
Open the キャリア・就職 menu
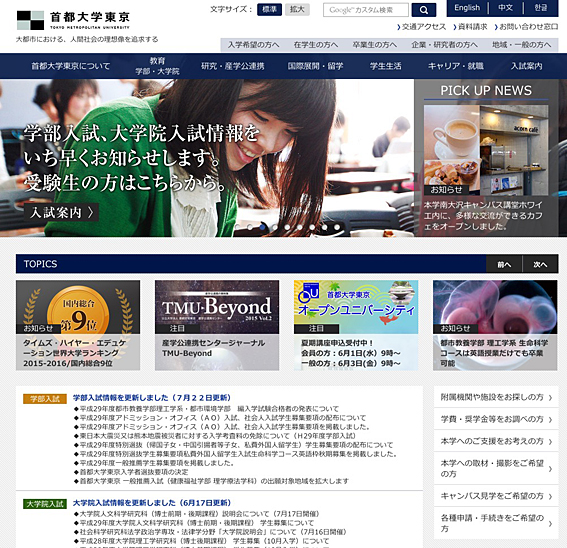click(456, 66)
